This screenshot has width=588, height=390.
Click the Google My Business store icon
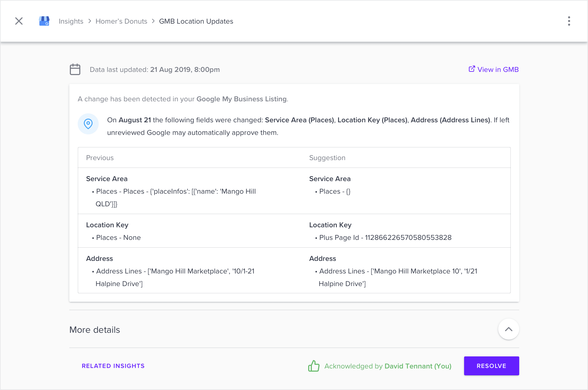[44, 21]
